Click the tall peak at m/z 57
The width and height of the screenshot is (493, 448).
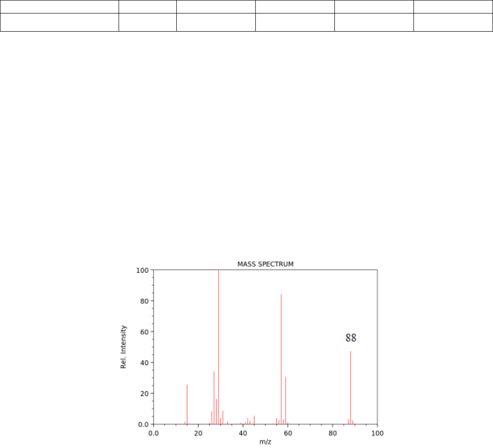281,358
